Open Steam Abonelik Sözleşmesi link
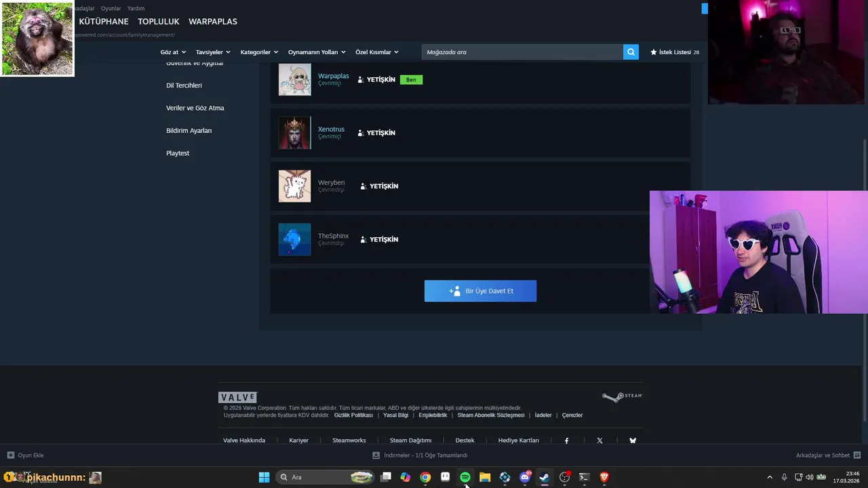 coord(491,415)
